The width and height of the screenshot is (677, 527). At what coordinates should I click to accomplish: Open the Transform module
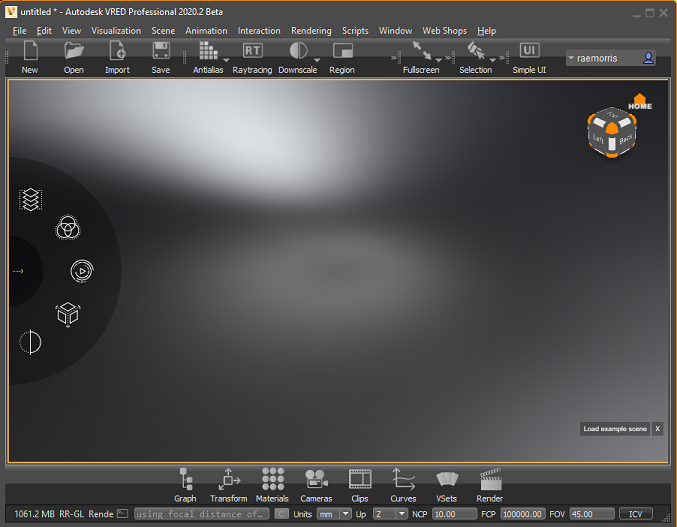click(229, 485)
